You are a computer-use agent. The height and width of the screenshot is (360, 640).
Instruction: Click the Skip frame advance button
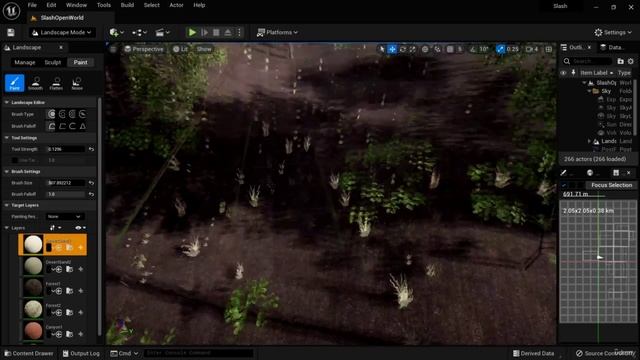(204, 32)
